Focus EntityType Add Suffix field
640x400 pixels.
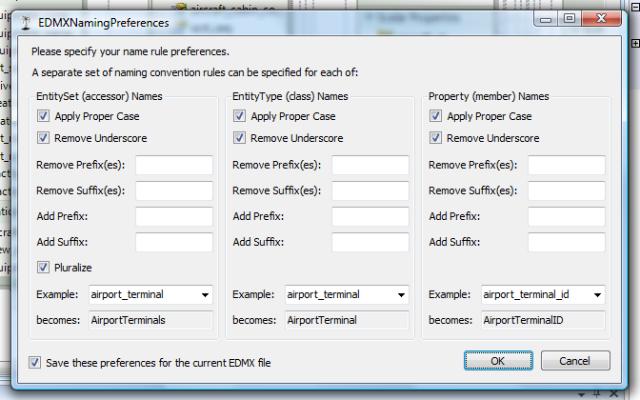click(370, 242)
